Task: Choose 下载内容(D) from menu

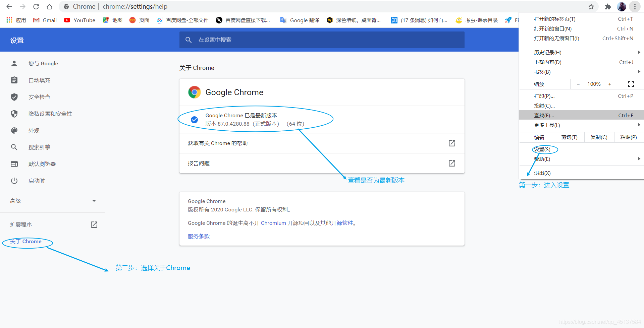Action: pyautogui.click(x=581, y=62)
